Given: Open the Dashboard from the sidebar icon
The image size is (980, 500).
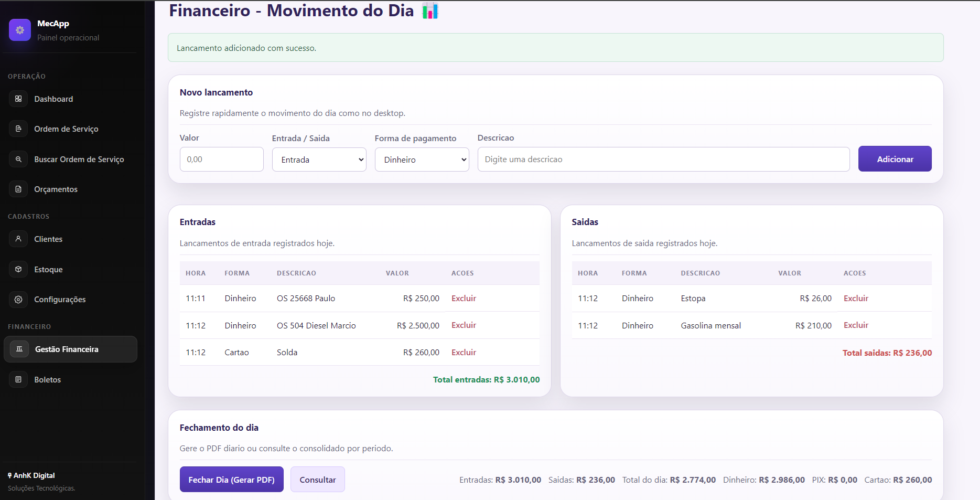Looking at the screenshot, I should coord(18,99).
